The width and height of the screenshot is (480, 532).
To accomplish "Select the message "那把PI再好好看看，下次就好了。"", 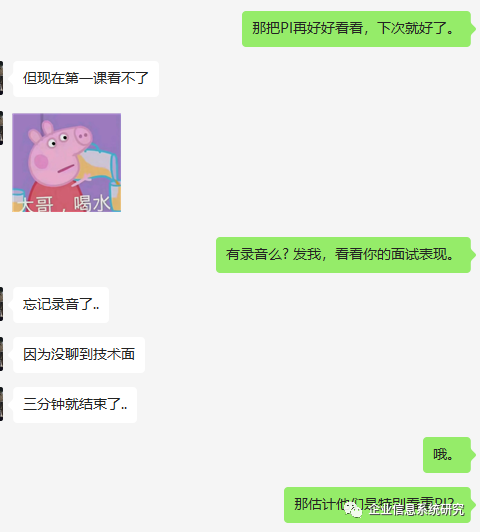I will (x=356, y=29).
